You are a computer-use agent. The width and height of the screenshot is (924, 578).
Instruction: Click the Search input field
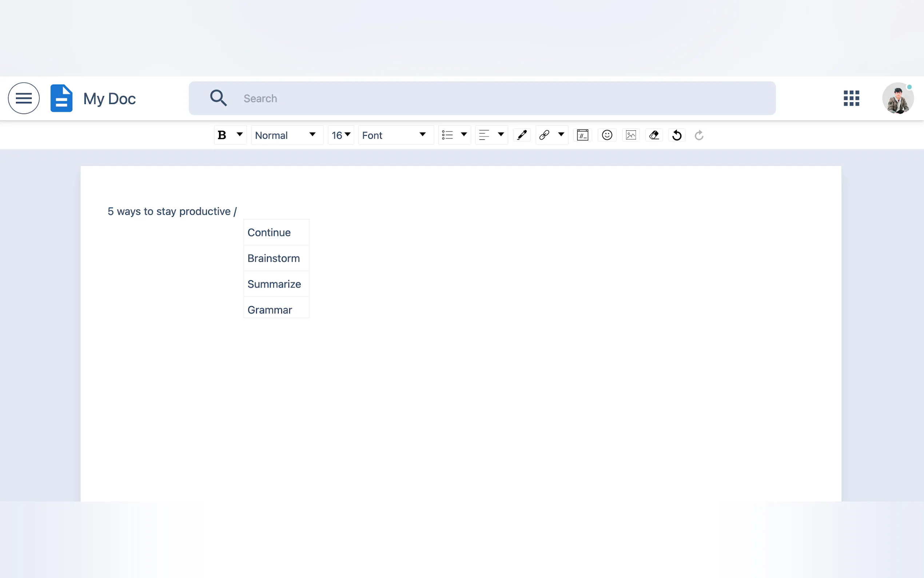[x=497, y=98]
